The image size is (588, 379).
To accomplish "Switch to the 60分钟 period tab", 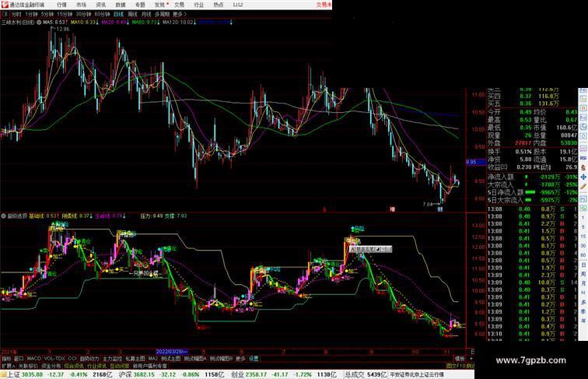I will click(x=102, y=14).
